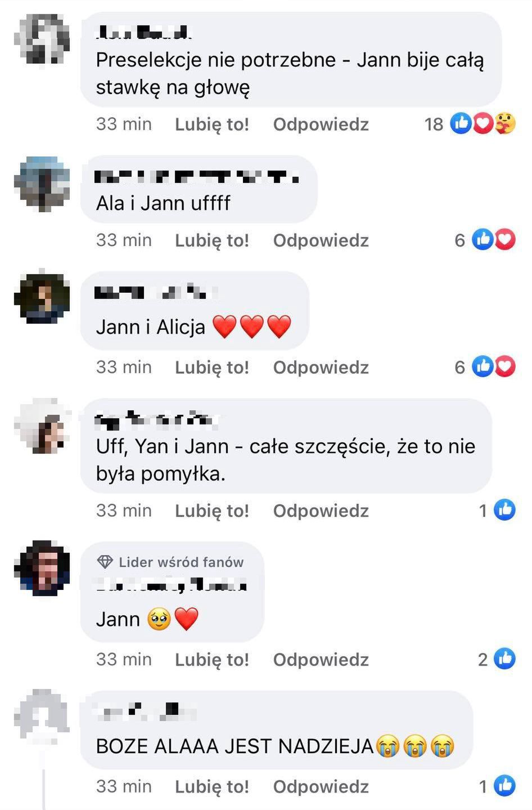Like the 'Preselekcje nie potrzebne' comment with 'Lubię to!'

click(x=212, y=124)
